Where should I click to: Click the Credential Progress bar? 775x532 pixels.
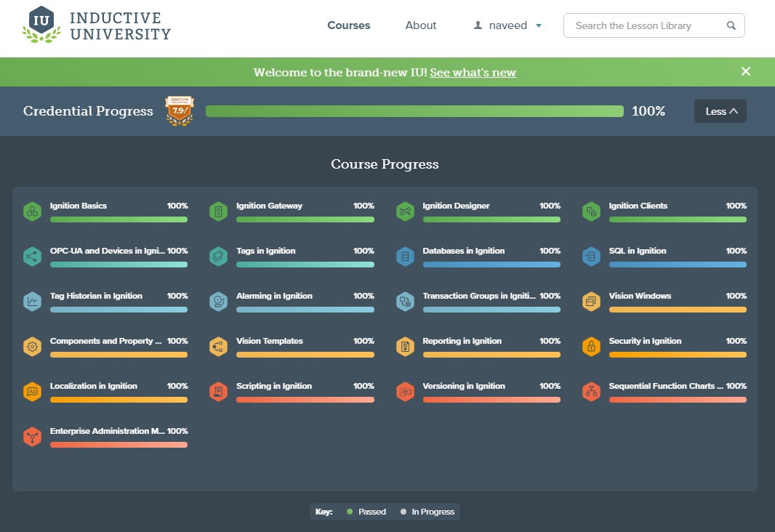click(x=414, y=111)
